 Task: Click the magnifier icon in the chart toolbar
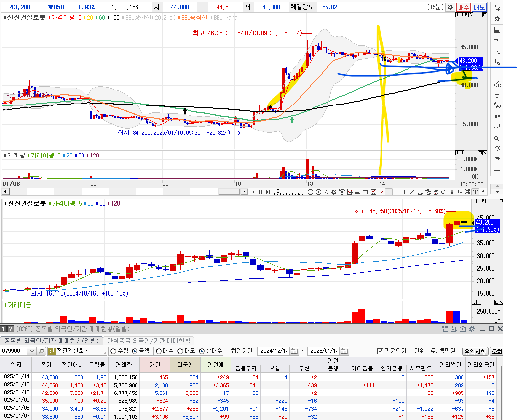click(444, 192)
